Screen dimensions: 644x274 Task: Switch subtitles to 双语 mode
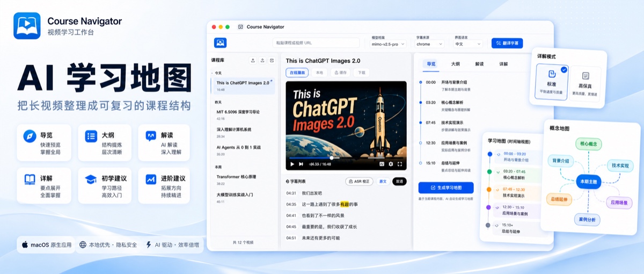399,182
